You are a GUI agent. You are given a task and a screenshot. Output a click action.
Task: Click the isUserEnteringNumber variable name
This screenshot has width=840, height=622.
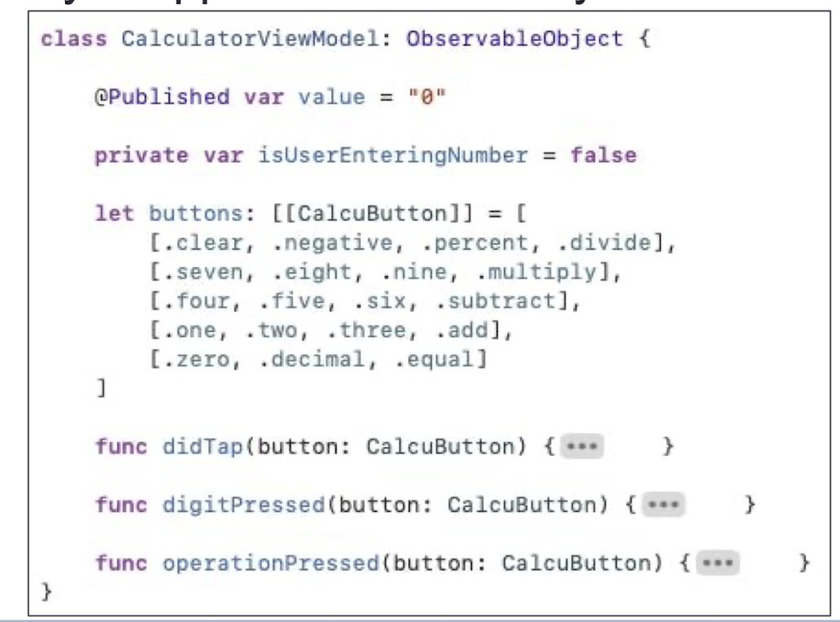[392, 155]
